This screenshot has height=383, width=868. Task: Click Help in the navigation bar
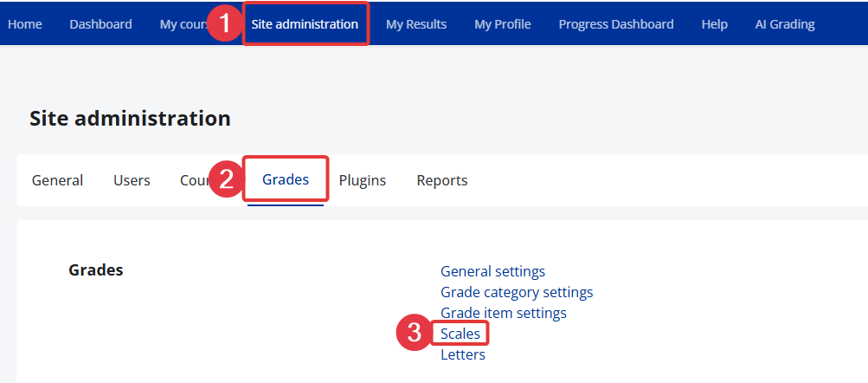(714, 24)
